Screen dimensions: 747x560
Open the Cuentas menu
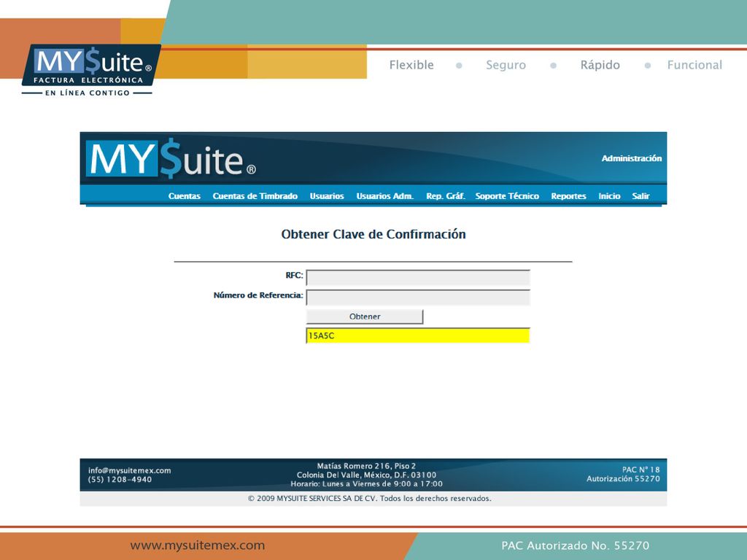pyautogui.click(x=184, y=195)
